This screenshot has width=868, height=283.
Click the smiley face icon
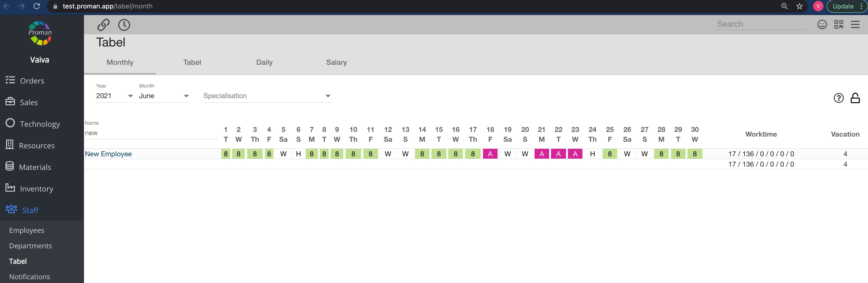(822, 24)
